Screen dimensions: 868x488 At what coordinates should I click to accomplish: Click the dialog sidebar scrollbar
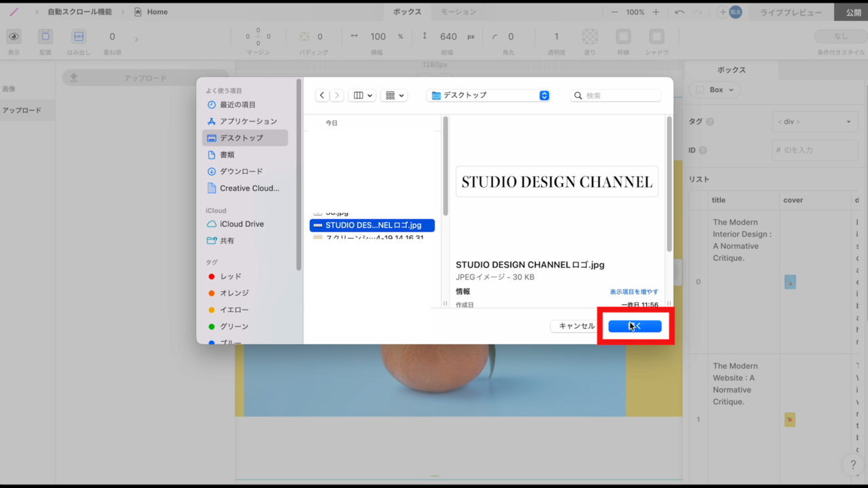point(298,175)
